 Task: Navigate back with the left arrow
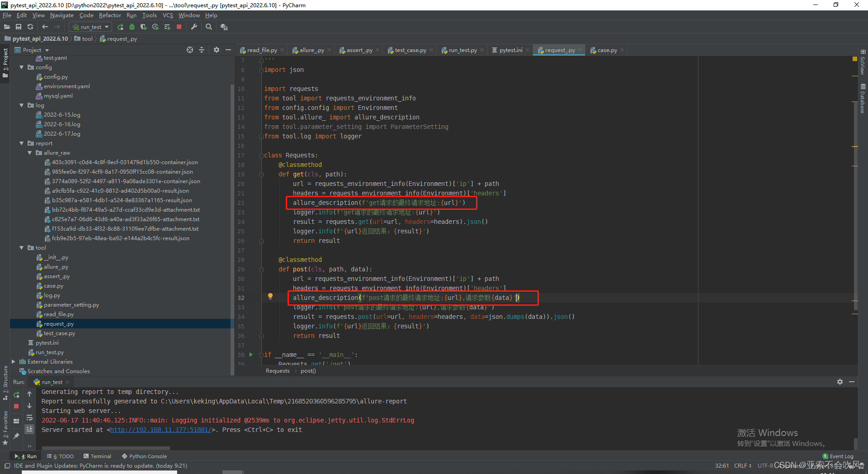click(45, 27)
